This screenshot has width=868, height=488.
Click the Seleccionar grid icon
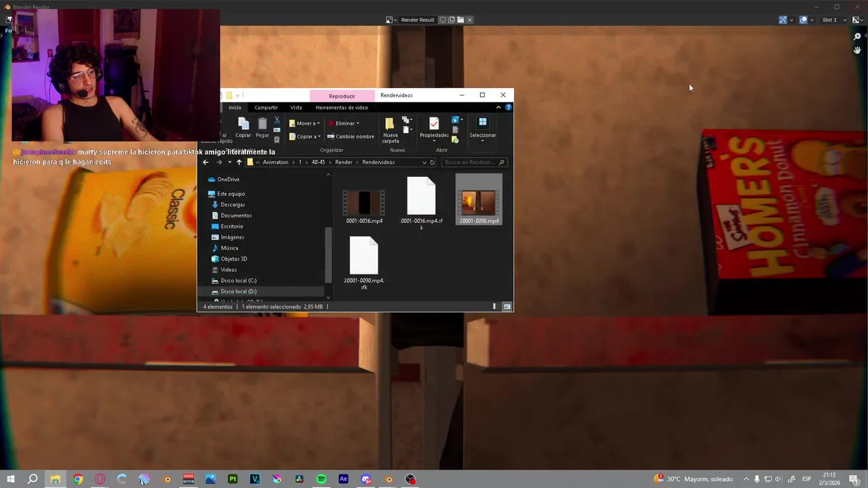[x=482, y=122]
